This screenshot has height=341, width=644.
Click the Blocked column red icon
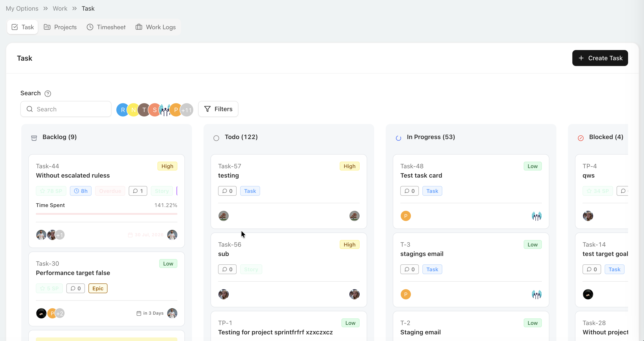[581, 138]
